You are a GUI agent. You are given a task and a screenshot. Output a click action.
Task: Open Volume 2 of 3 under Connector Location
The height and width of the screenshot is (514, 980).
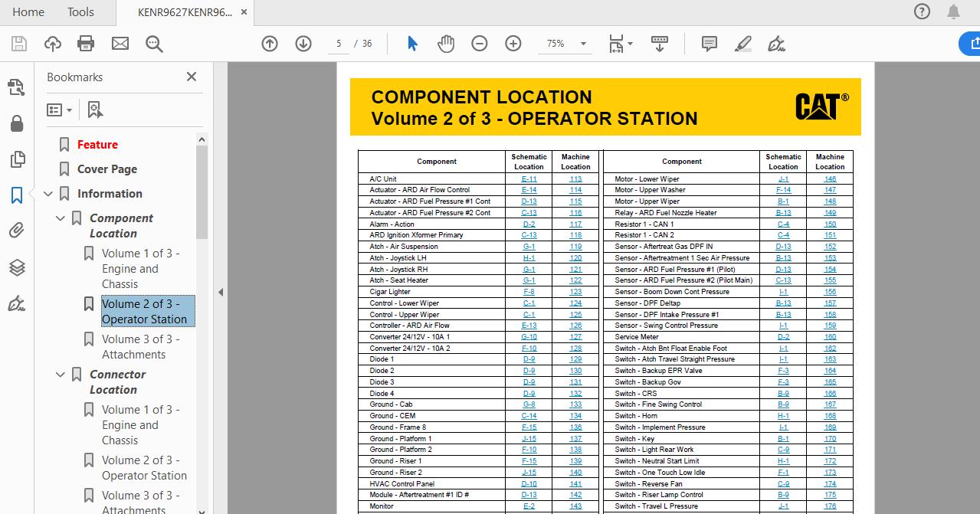(144, 468)
